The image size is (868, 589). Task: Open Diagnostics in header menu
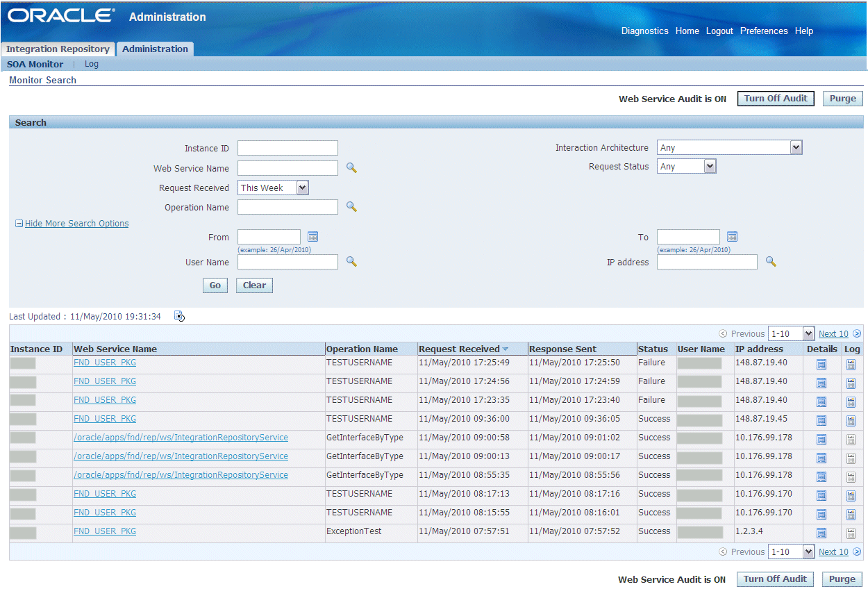644,31
